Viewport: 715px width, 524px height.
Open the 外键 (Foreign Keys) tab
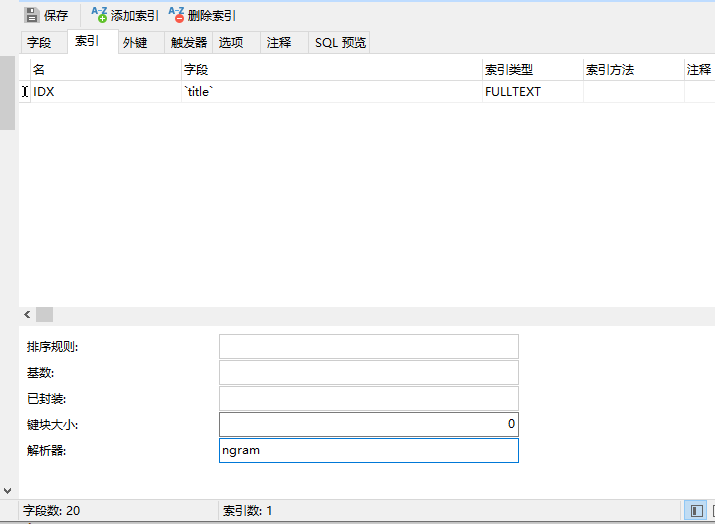[140, 42]
